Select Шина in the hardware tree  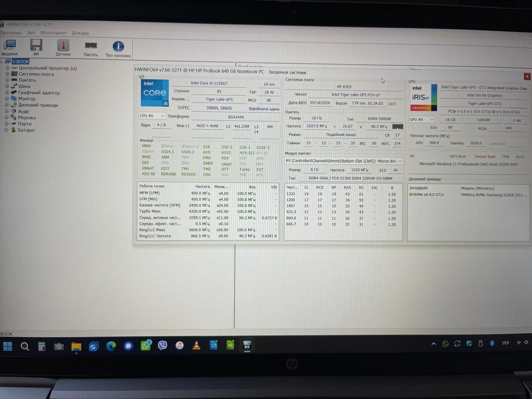coord(25,86)
